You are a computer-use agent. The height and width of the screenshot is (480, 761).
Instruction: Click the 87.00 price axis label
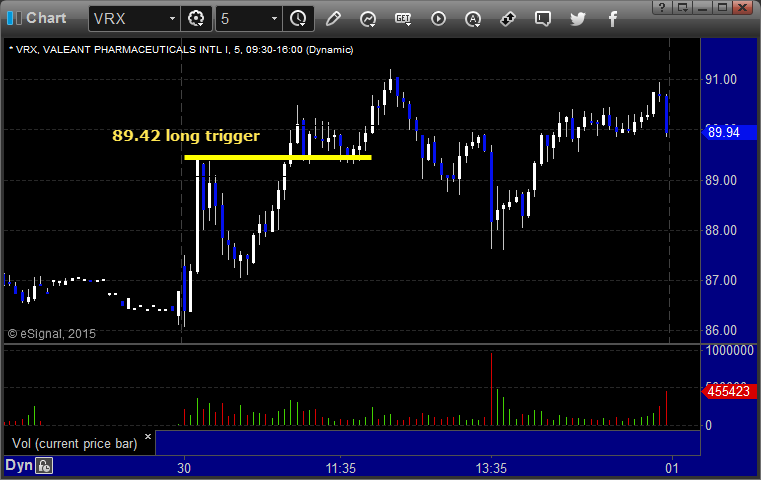click(721, 280)
